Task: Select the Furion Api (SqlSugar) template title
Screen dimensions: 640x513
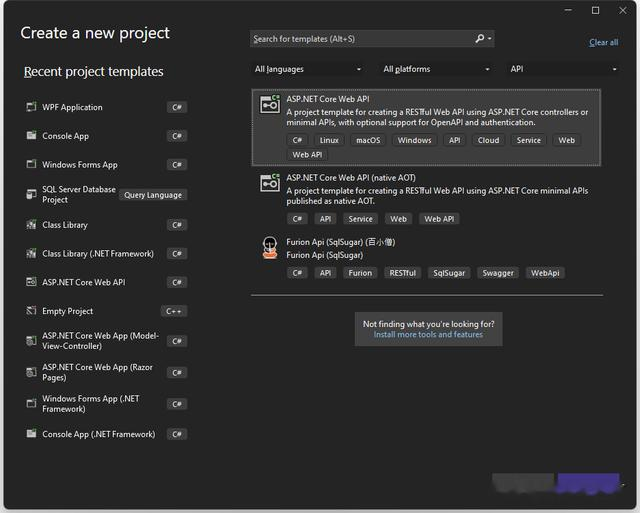Action: [x=340, y=242]
